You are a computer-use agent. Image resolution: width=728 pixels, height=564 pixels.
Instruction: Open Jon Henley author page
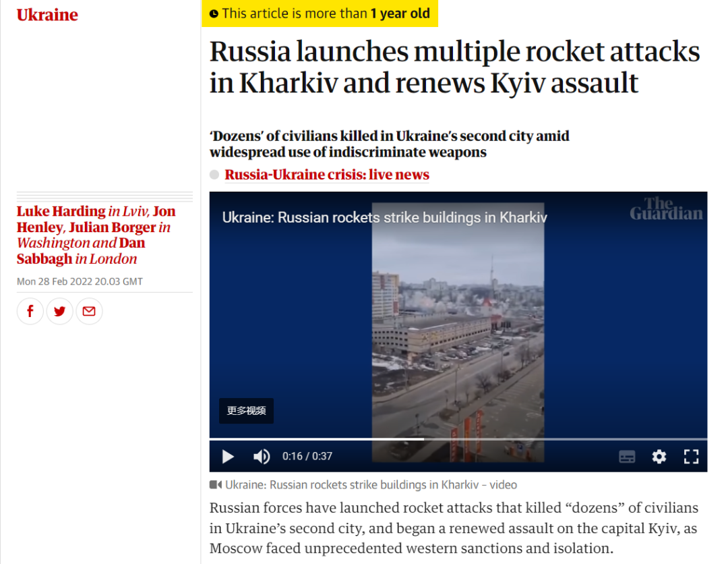(96, 219)
